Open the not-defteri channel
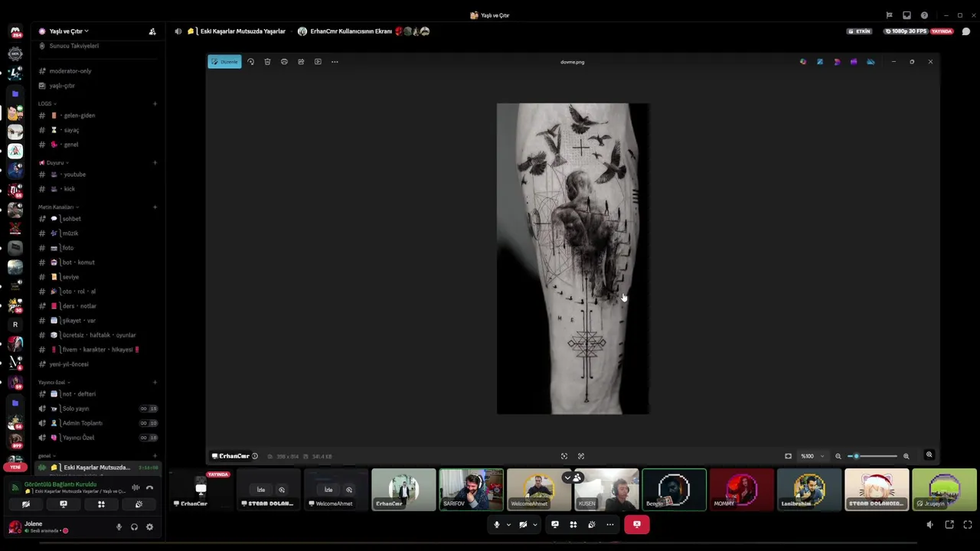980x551 pixels. 99,394
